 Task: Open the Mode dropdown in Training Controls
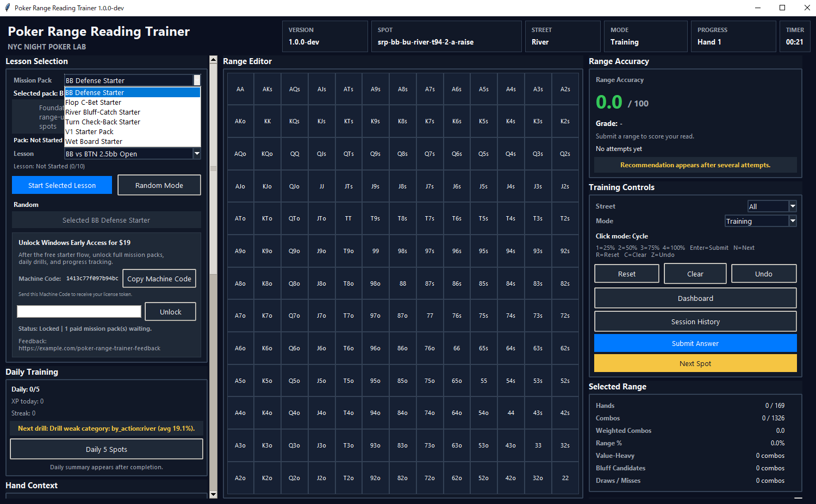tap(761, 221)
